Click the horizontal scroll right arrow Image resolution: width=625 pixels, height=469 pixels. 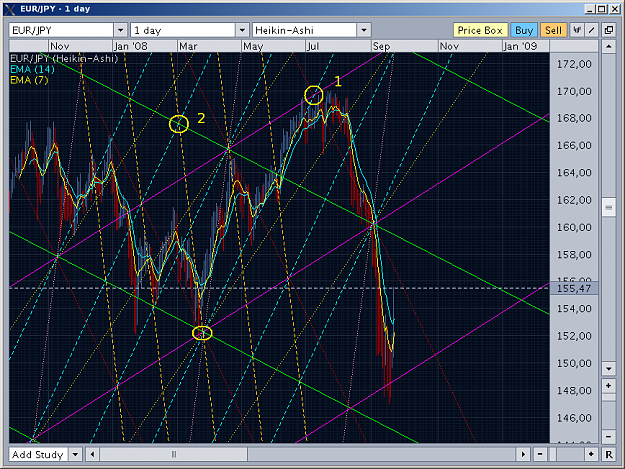(523, 454)
